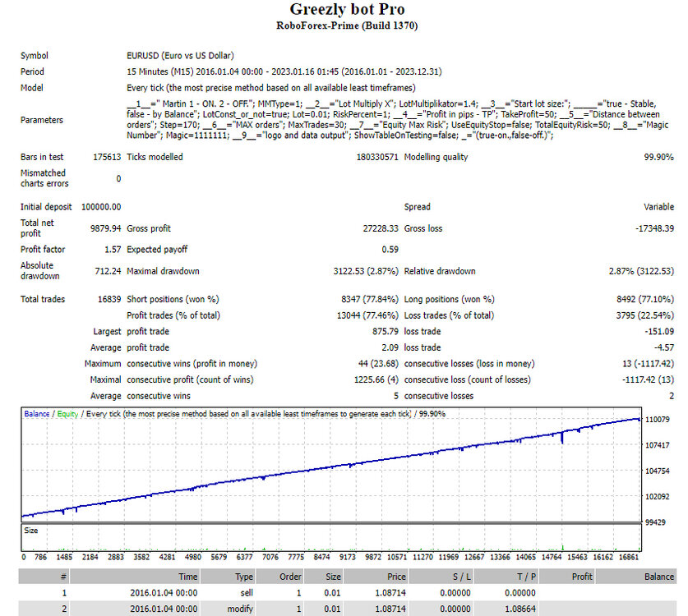Click the x-axis tick label 16861
Viewport: 688px width, 616px height.
pos(629,557)
